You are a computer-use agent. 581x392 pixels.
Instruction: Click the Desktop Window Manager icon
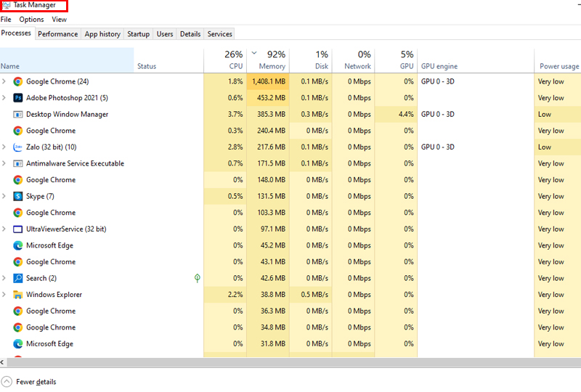point(18,115)
